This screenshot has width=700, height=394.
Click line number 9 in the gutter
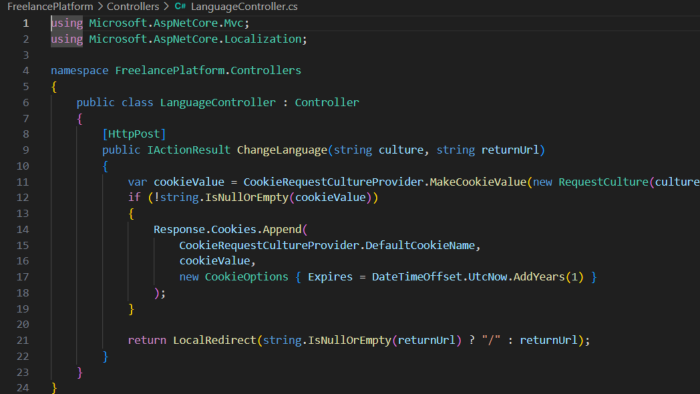[x=26, y=150]
